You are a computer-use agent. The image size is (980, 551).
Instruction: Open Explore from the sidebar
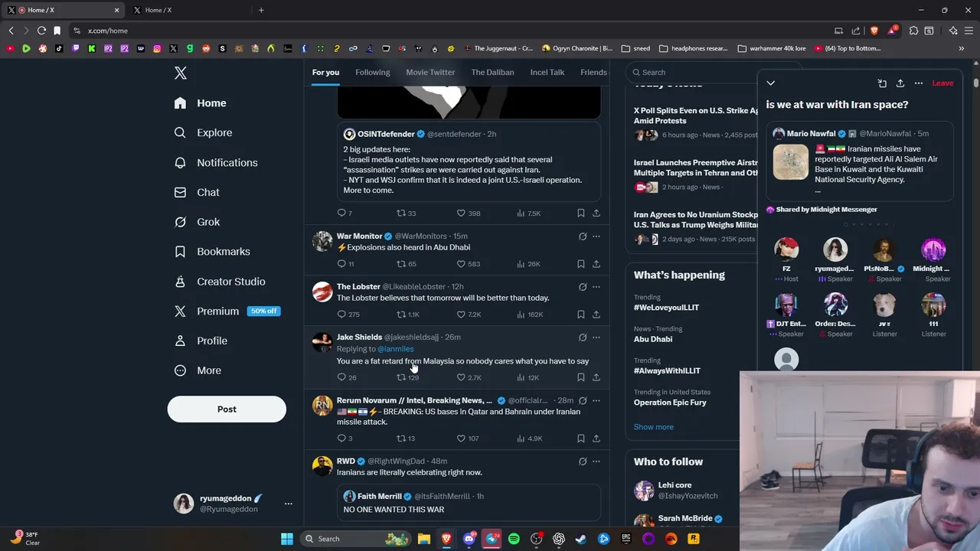point(203,132)
